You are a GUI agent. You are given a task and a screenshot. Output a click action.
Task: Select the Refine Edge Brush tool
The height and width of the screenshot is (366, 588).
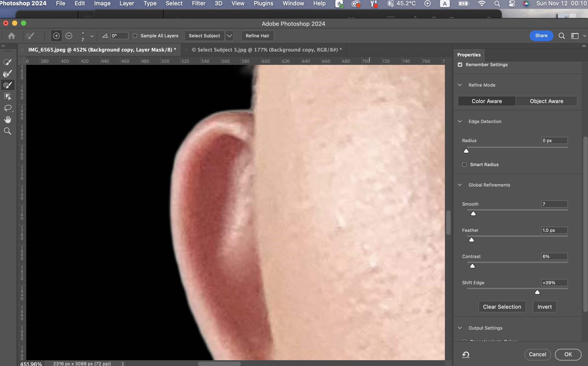pyautogui.click(x=8, y=74)
